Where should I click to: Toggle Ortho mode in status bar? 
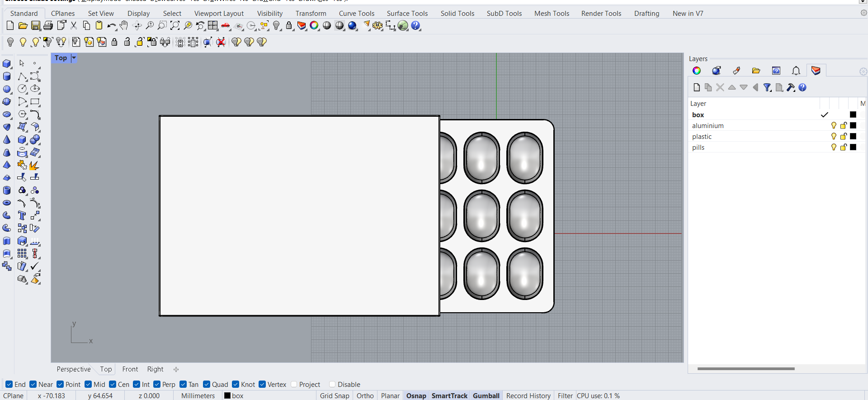[365, 395]
